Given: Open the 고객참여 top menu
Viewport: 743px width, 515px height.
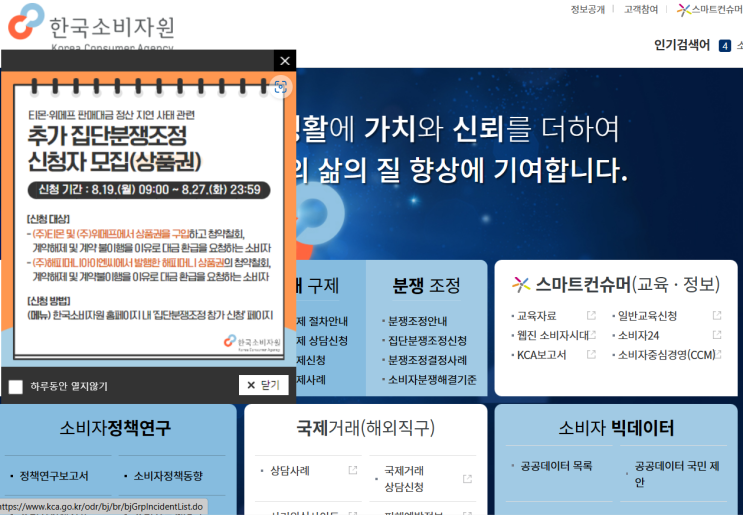Looking at the screenshot, I should click(641, 9).
